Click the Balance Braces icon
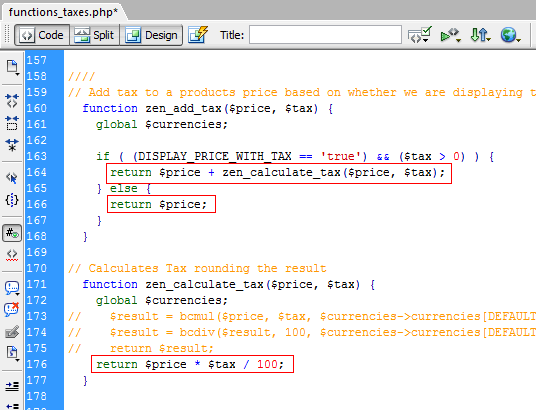Screen dimensions: 536x410 point(12,200)
